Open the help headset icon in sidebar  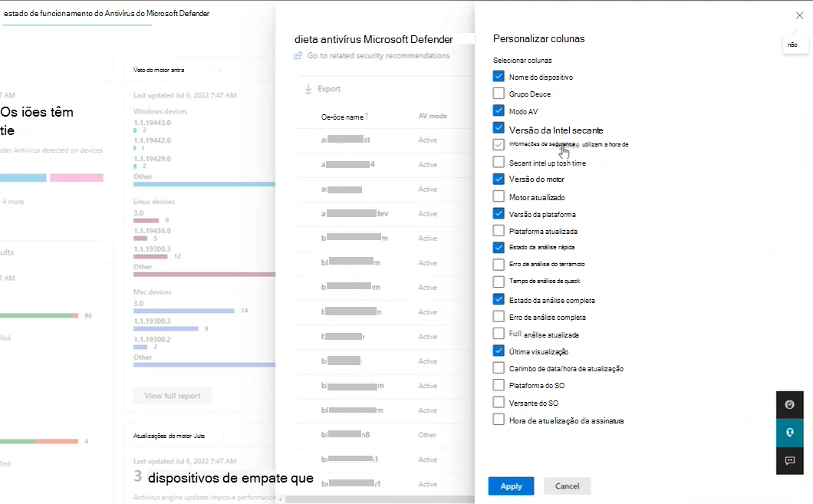790,433
